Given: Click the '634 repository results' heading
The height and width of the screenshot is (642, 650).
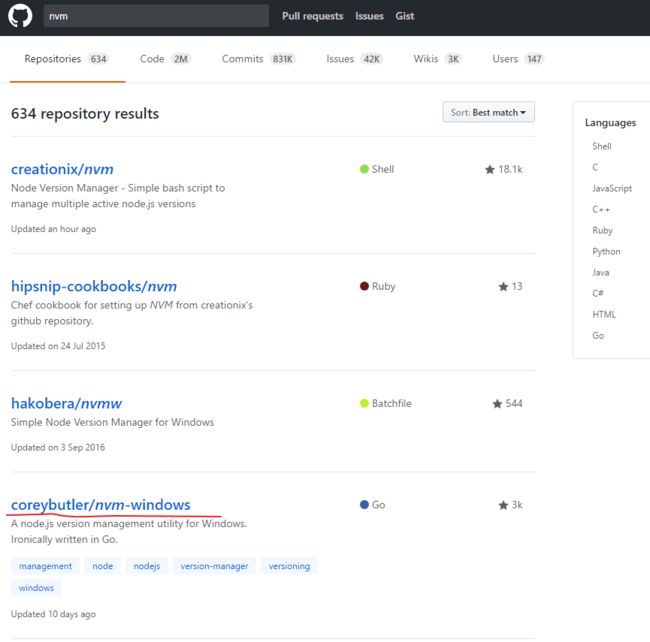Looking at the screenshot, I should click(x=85, y=114).
